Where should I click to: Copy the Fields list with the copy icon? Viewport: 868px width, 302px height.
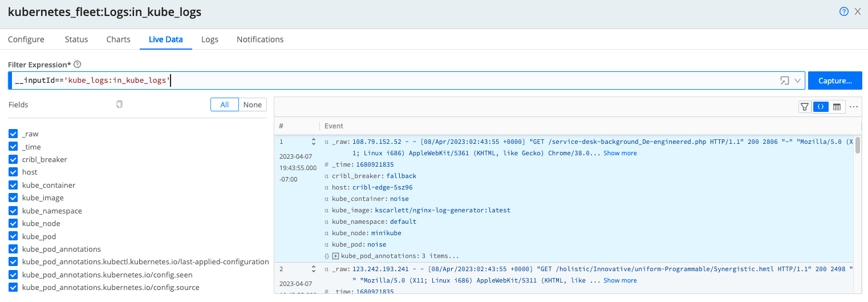click(119, 104)
